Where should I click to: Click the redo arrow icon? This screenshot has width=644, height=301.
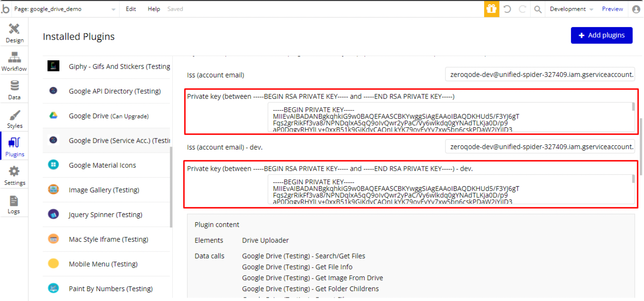(x=522, y=9)
